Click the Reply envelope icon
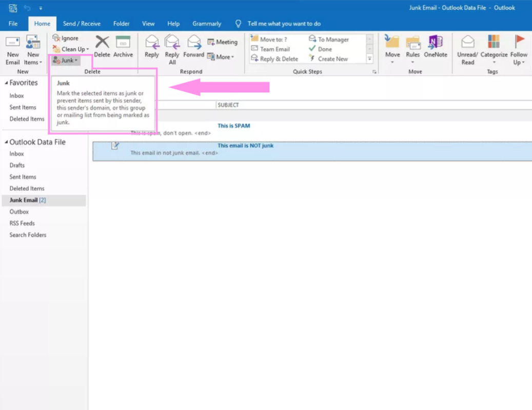 click(152, 43)
